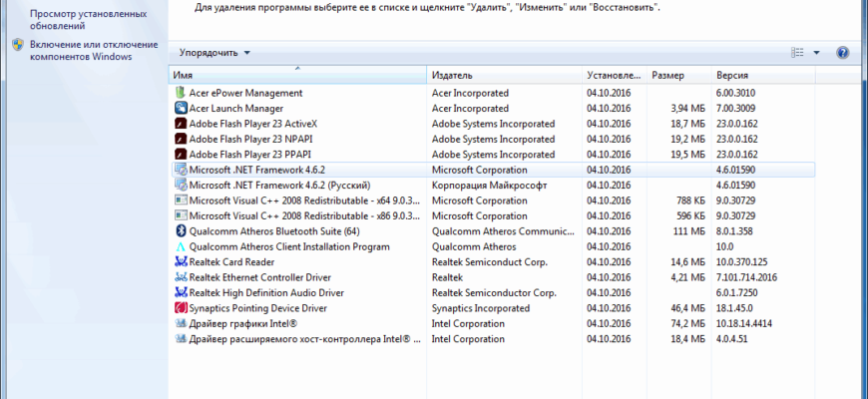The width and height of the screenshot is (868, 399).
Task: Open Включение или отключение компонентов Windows
Action: [94, 51]
